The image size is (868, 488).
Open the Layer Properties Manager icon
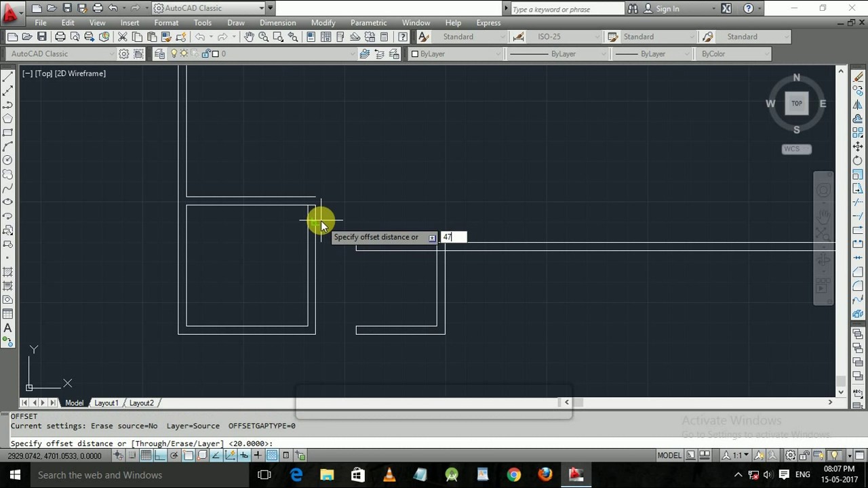point(158,54)
